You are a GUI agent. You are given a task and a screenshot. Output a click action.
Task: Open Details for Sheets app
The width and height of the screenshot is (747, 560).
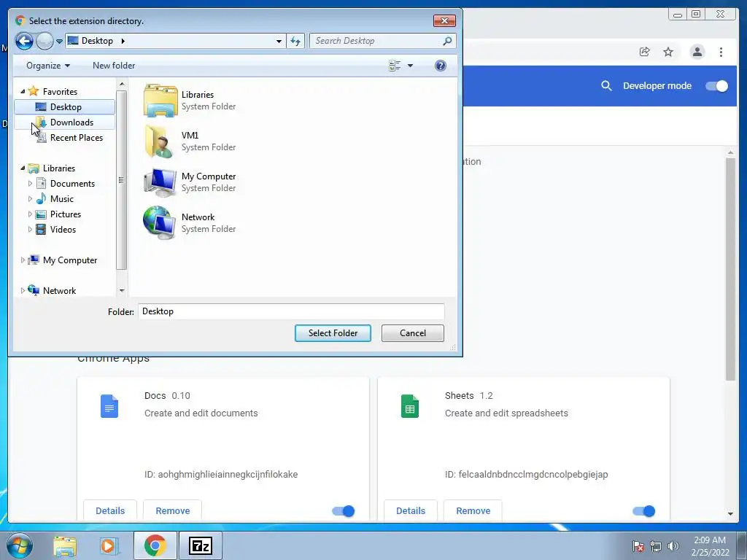(411, 510)
